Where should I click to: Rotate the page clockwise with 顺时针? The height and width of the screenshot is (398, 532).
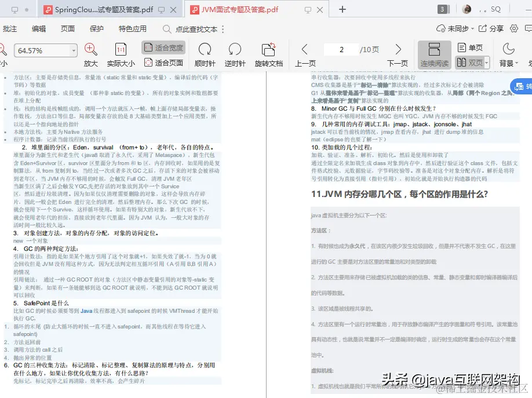point(205,54)
